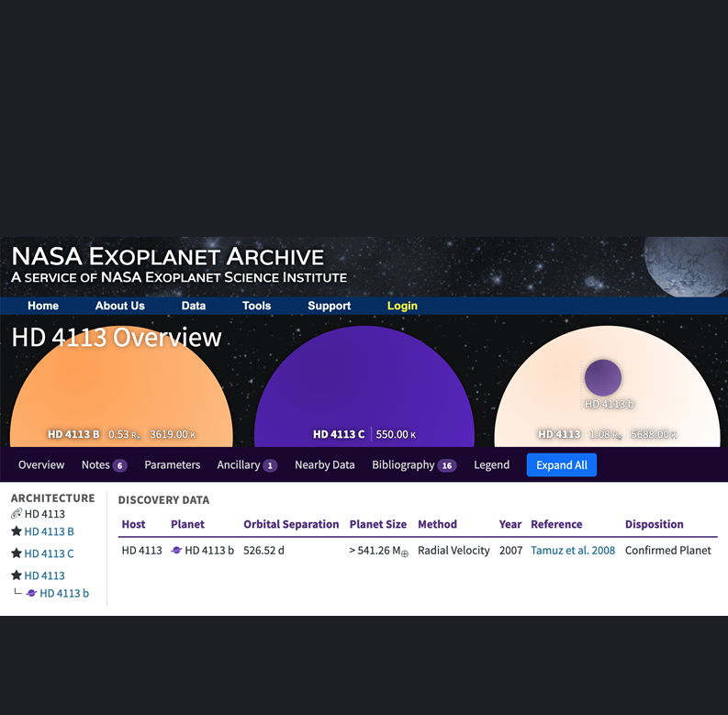Click the purple HD 4113 b planet graphic
This screenshot has height=715, width=728.
pyautogui.click(x=603, y=378)
